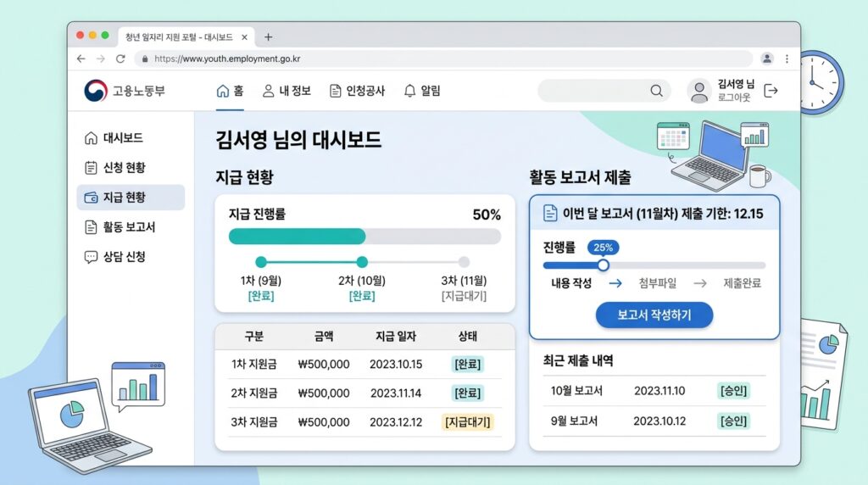Click the logout arrow icon
Viewport: 868px width, 485px height.
pos(771,91)
